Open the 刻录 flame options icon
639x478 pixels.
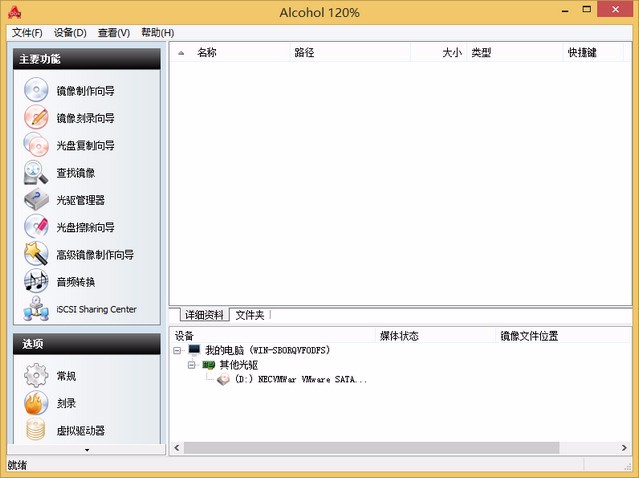(x=36, y=403)
